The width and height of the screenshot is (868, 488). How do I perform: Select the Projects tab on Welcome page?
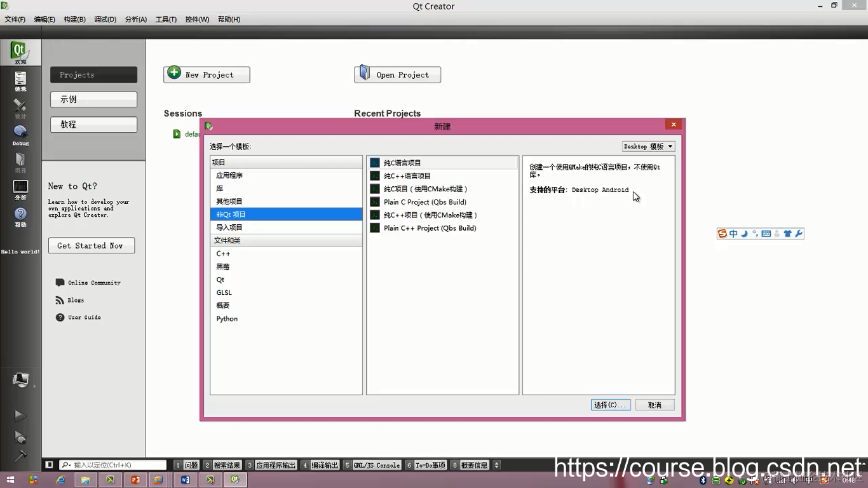pos(93,74)
